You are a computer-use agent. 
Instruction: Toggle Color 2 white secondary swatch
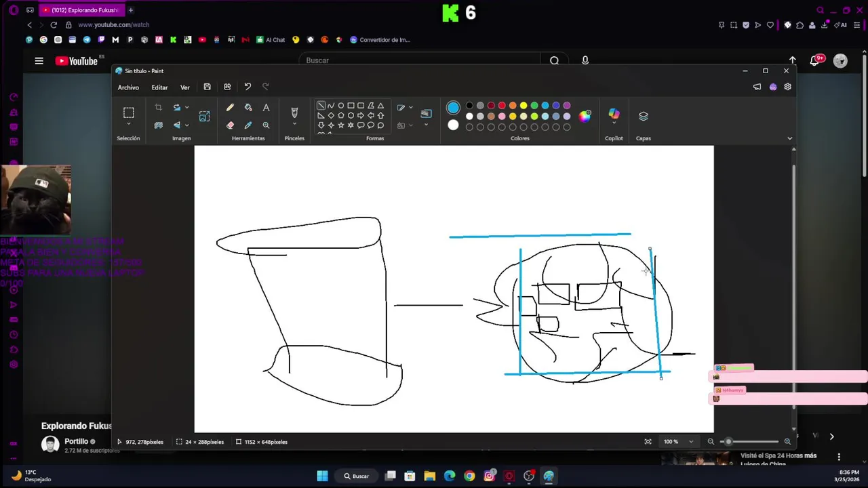[x=453, y=125]
